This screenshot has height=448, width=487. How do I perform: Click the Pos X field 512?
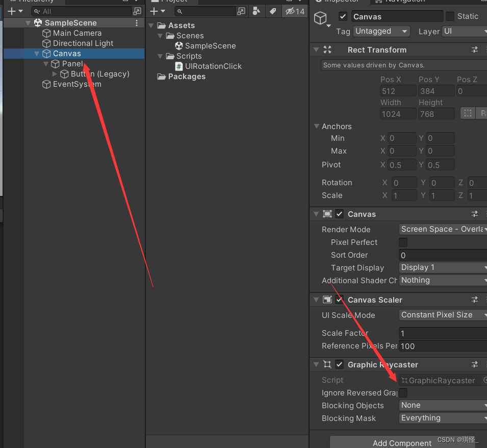click(x=398, y=91)
